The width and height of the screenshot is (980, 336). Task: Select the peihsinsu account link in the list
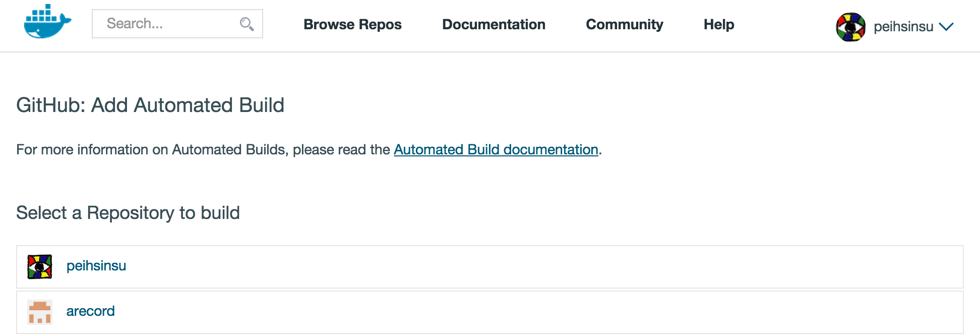[x=96, y=266]
